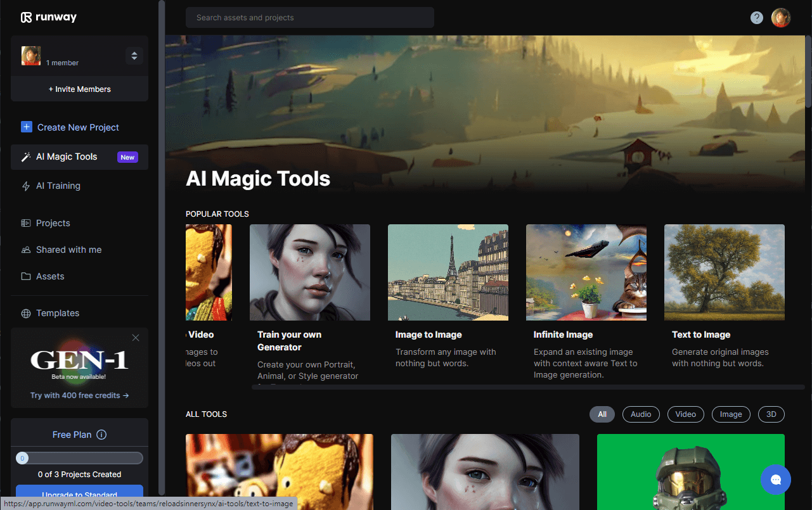The height and width of the screenshot is (510, 812).
Task: Filter tools by Audio
Action: [x=641, y=414]
